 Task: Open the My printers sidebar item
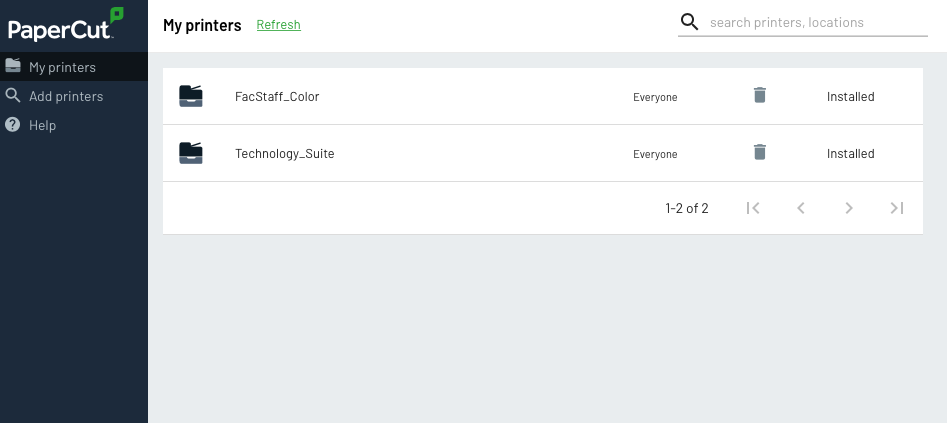pos(62,67)
